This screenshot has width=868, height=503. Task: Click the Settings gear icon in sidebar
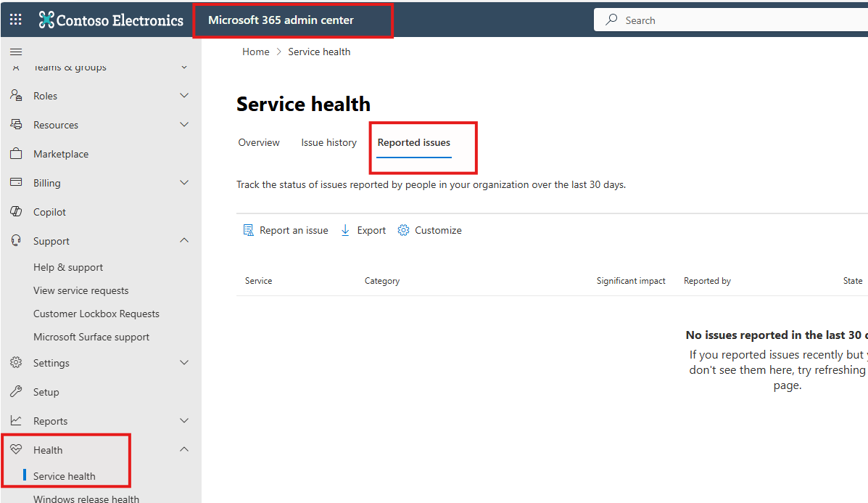[16, 362]
